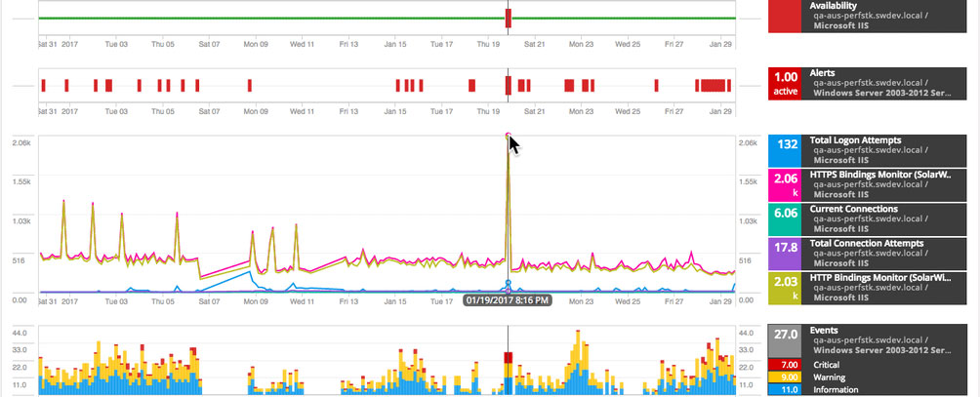Click the pink HTTPS Bindings Monitor value tile
The height and width of the screenshot is (397, 980).
click(785, 184)
